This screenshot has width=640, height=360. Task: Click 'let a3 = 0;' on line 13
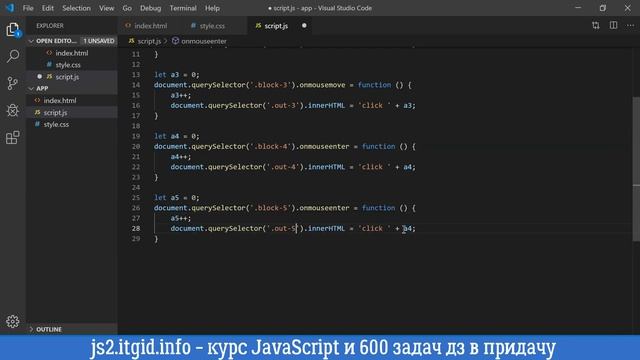coord(177,75)
